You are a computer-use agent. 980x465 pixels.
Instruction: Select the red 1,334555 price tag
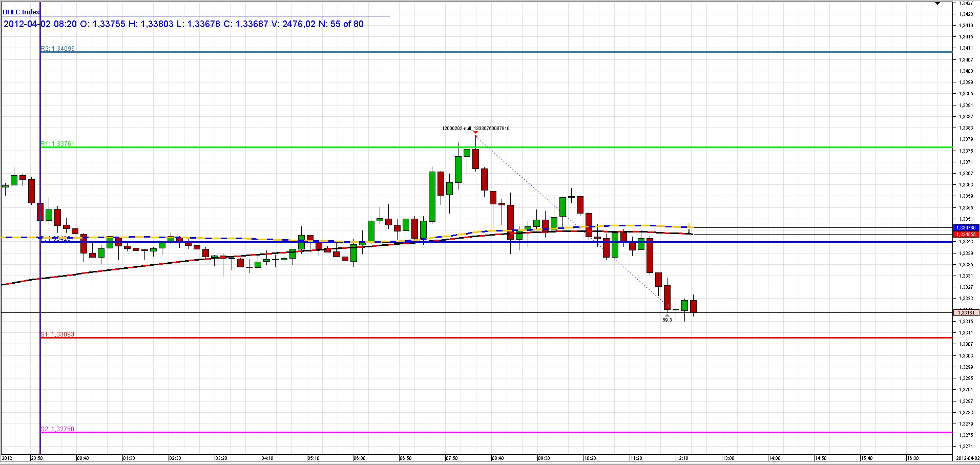coord(966,234)
